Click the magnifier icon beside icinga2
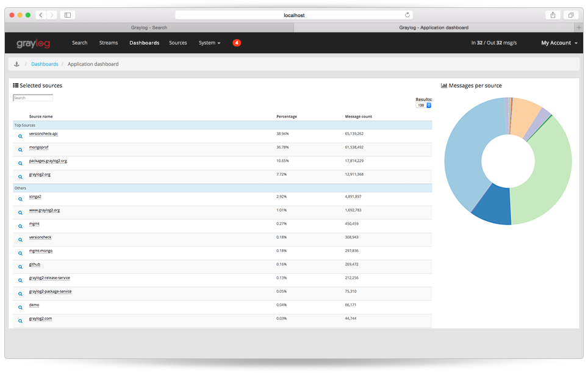This screenshot has width=588, height=373. [20, 199]
